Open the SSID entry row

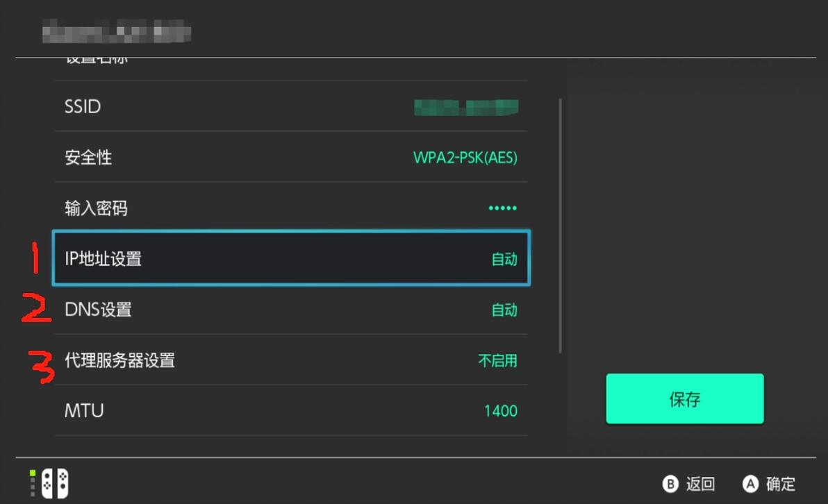pyautogui.click(x=291, y=107)
